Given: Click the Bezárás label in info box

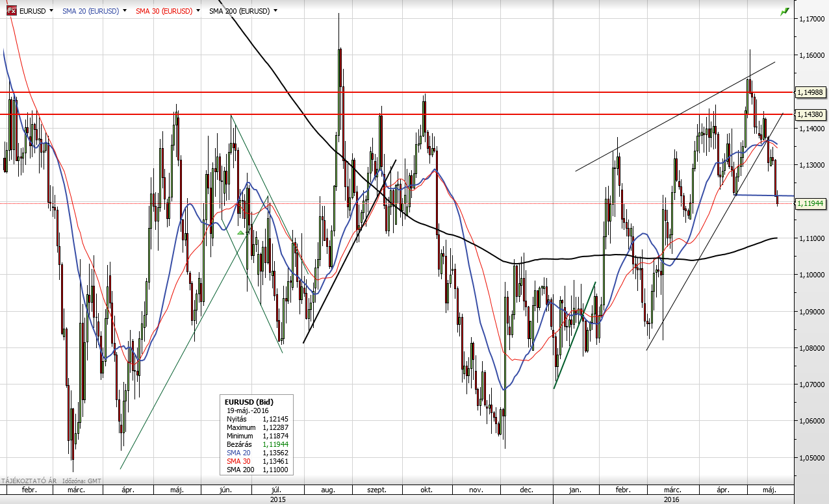Looking at the screenshot, I should [239, 445].
